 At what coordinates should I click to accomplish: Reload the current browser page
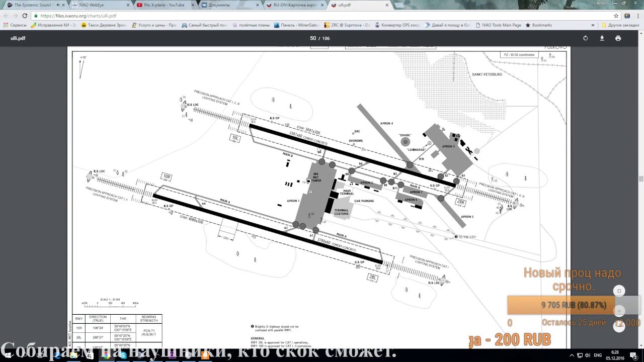(x=25, y=16)
